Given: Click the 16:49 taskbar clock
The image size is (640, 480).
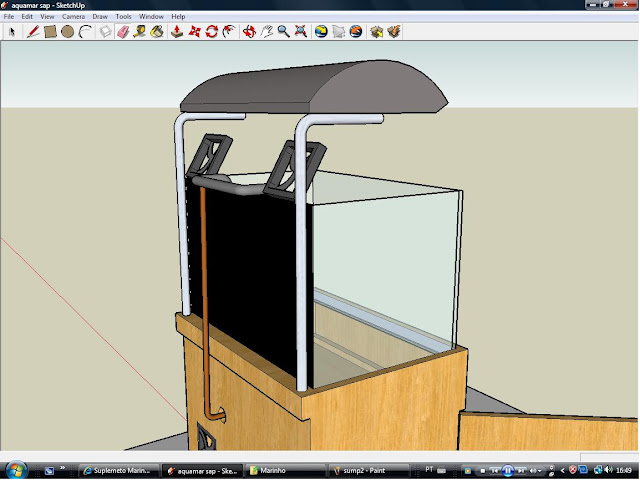Looking at the screenshot, I should [624, 471].
